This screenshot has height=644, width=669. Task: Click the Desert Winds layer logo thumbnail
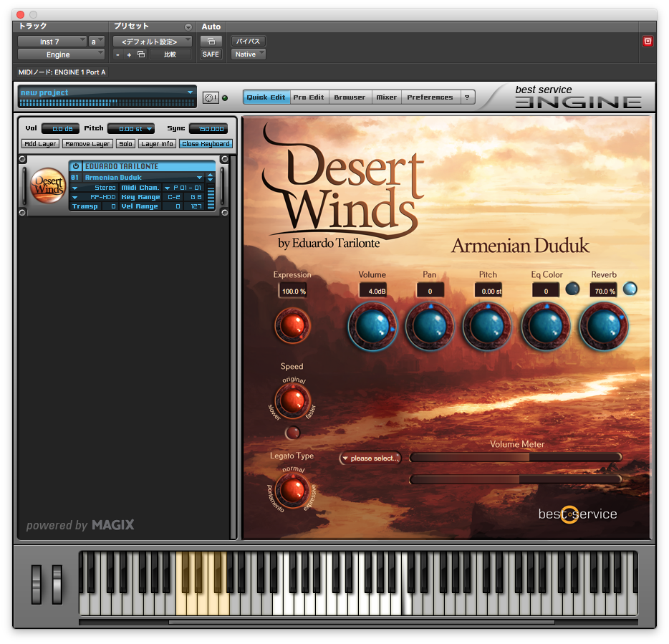click(48, 186)
